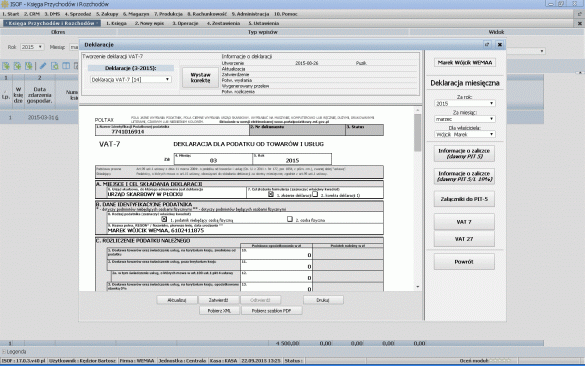Click the third document icon with green arrow
Viewport: 585px width, 366px height.
28,66
